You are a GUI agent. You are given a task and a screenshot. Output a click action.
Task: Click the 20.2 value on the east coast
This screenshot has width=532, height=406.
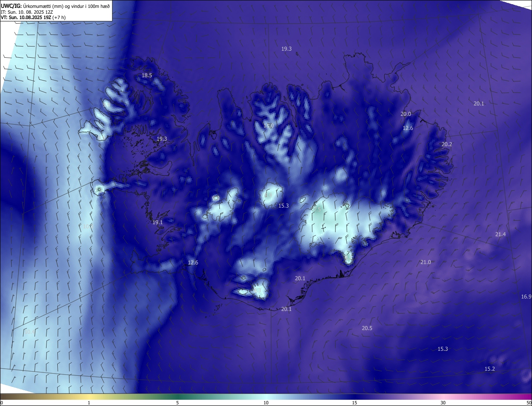coord(447,144)
